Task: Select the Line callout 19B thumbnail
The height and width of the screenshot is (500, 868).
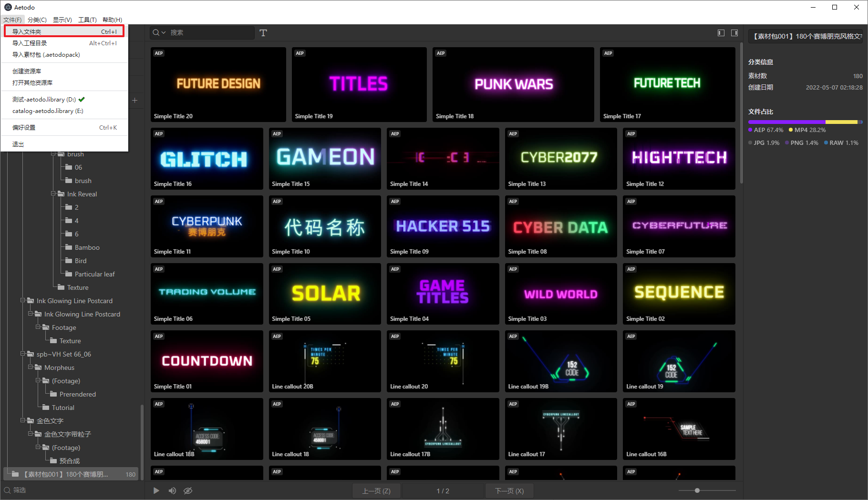Action: pos(561,361)
